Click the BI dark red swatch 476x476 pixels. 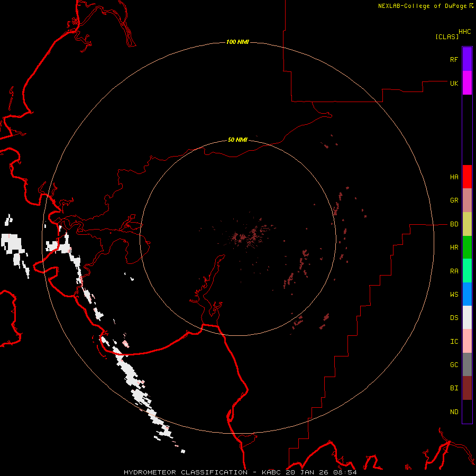coord(467,388)
